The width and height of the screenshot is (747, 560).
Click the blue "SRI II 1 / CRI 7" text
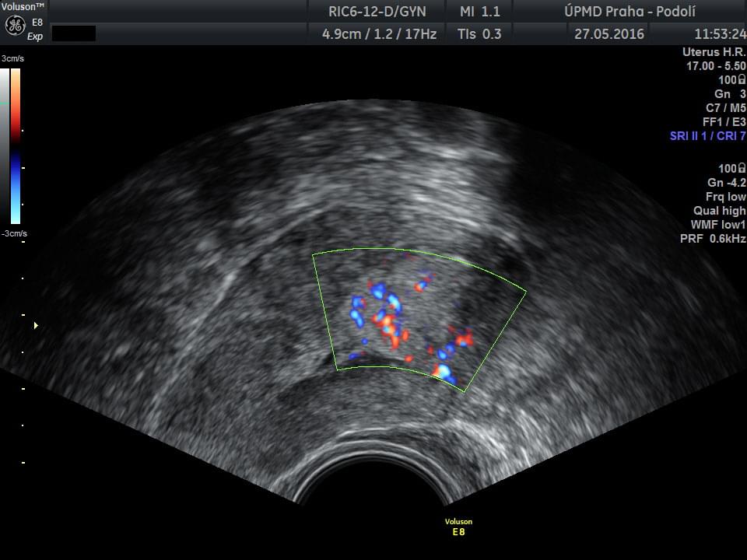[708, 135]
